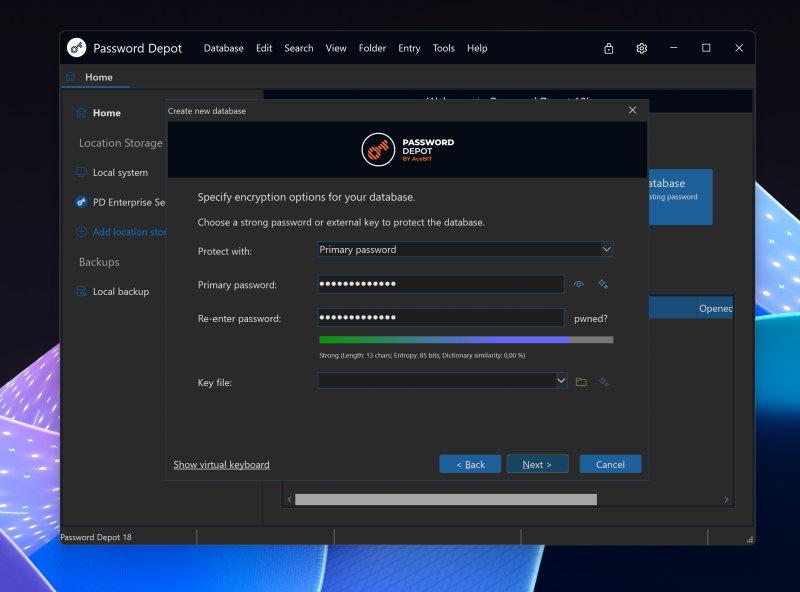Click the Add location storage plus icon
This screenshot has width=800, height=592.
coord(81,232)
